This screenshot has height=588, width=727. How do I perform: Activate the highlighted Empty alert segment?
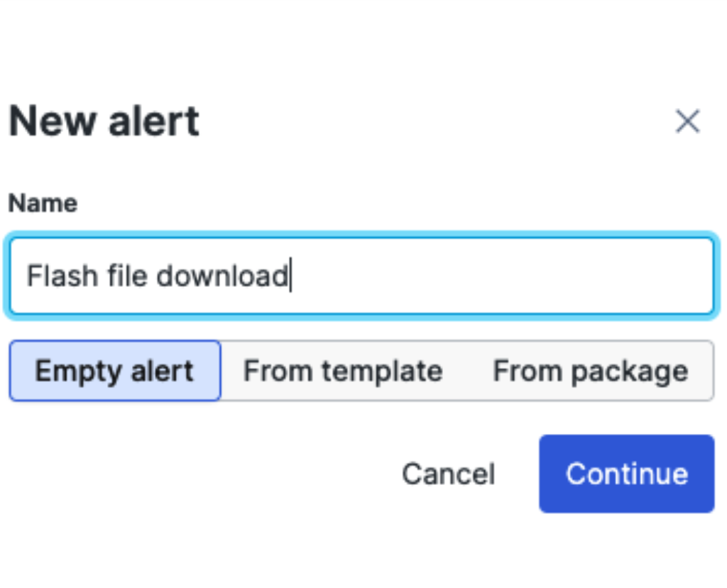click(114, 371)
